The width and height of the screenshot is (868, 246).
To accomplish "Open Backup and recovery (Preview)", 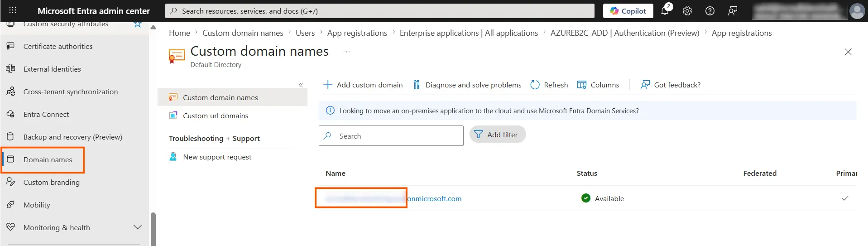I will click(x=73, y=137).
